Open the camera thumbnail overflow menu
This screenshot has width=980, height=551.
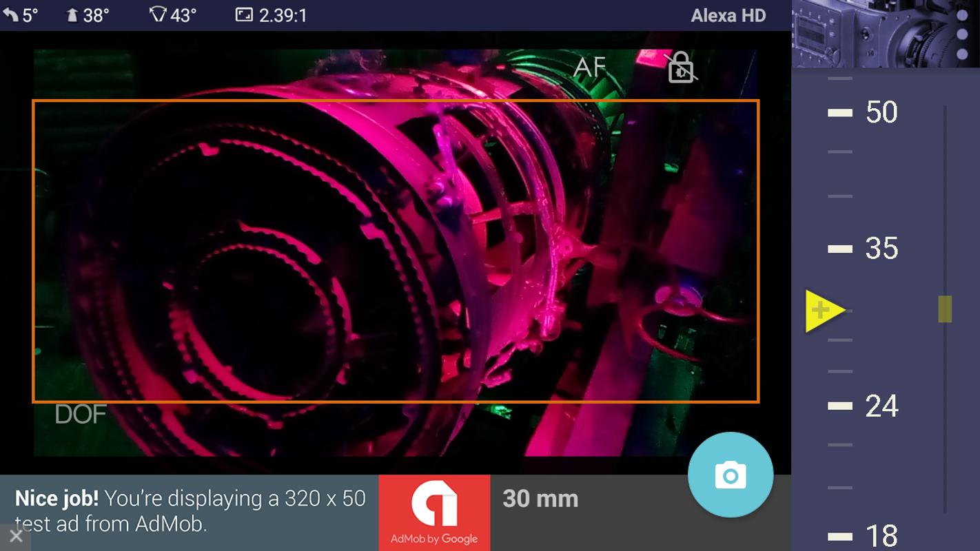click(x=962, y=34)
